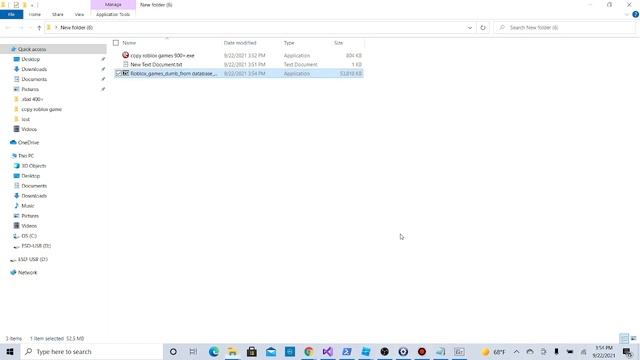The height and width of the screenshot is (360, 640).
Task: Click the Manage contextual tab
Action: 113,4
